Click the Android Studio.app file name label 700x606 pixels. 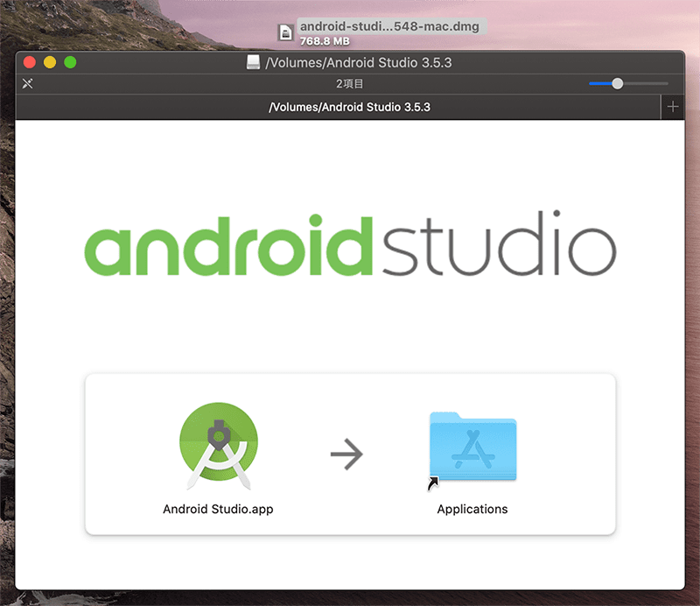tap(218, 509)
